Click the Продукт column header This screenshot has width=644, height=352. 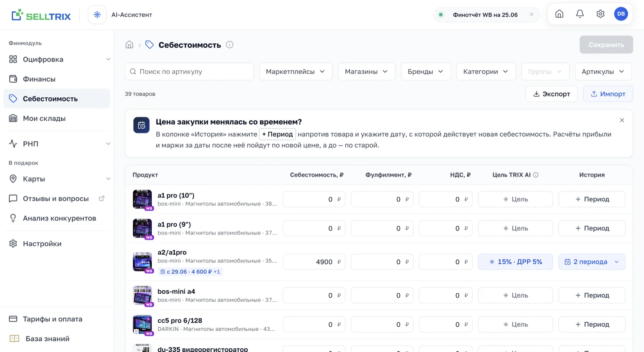tap(145, 175)
